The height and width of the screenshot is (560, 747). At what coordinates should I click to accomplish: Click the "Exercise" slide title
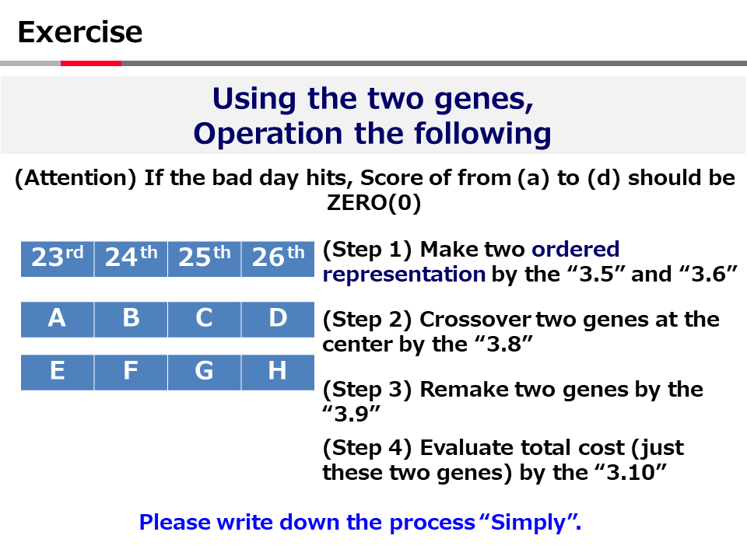pos(80,33)
